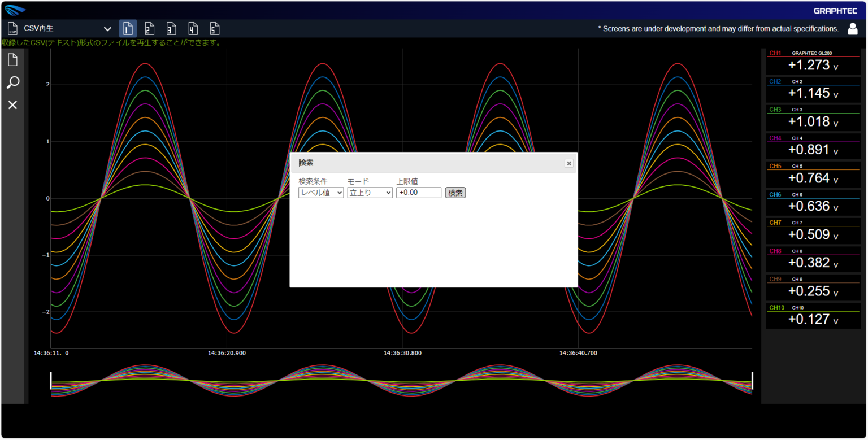Select the CH5 channel value panel

click(812, 175)
